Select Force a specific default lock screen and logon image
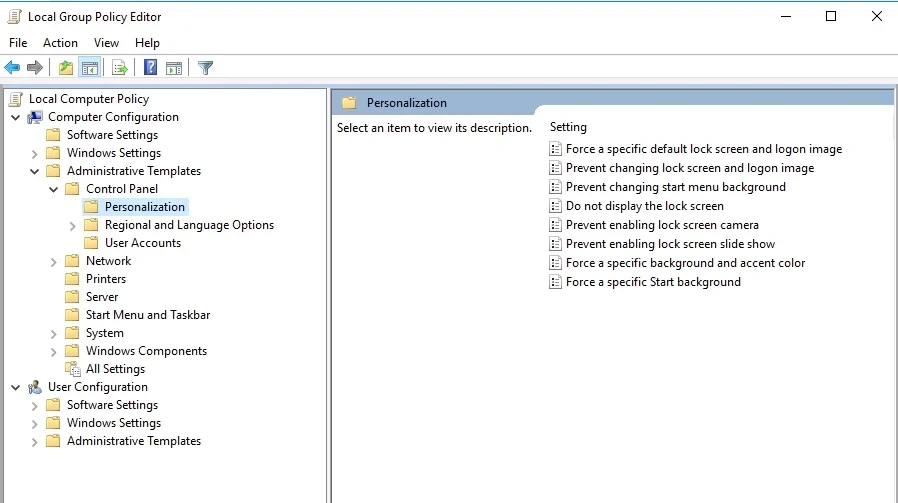This screenshot has height=503, width=898. coord(704,149)
